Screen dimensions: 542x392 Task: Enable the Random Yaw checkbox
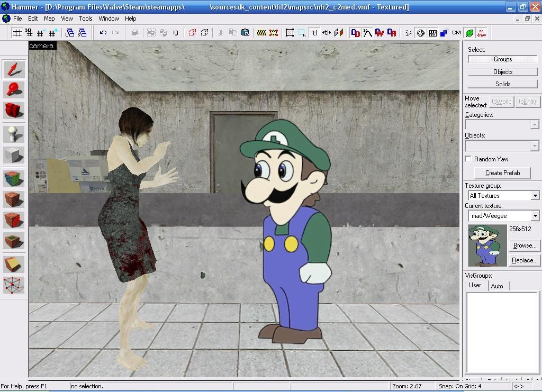click(x=468, y=159)
